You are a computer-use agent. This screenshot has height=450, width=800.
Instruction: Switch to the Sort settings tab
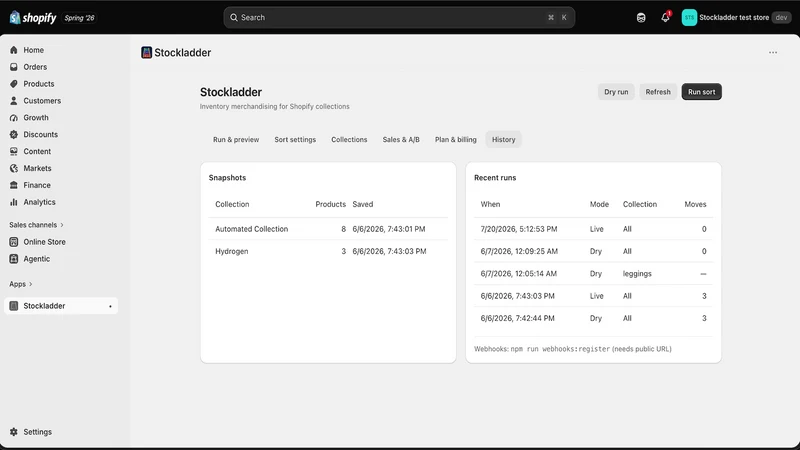coord(295,139)
